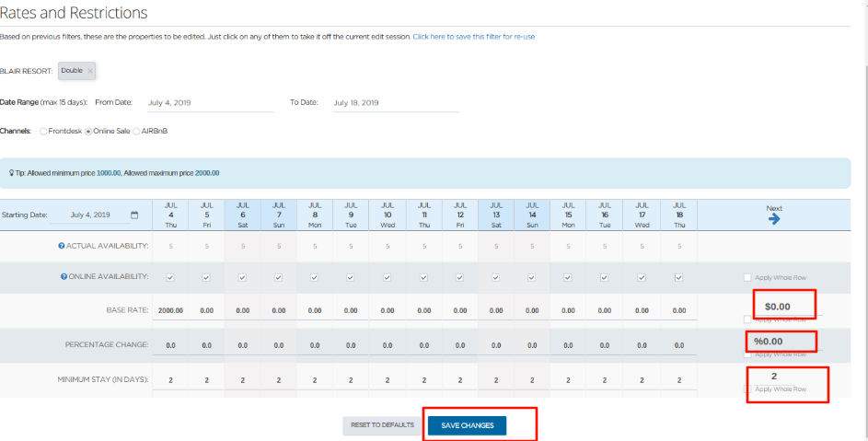
Task: Click the Next arrow icon
Action: pos(774,219)
